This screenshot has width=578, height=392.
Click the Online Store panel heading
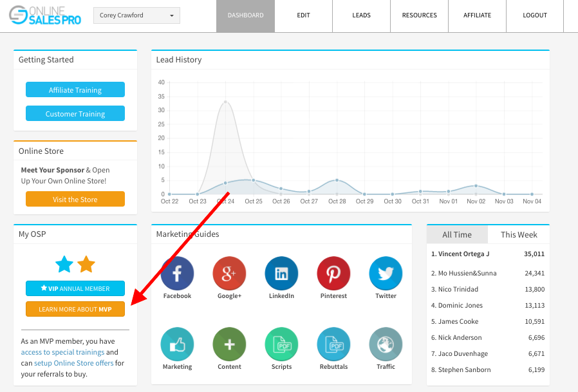(x=41, y=151)
